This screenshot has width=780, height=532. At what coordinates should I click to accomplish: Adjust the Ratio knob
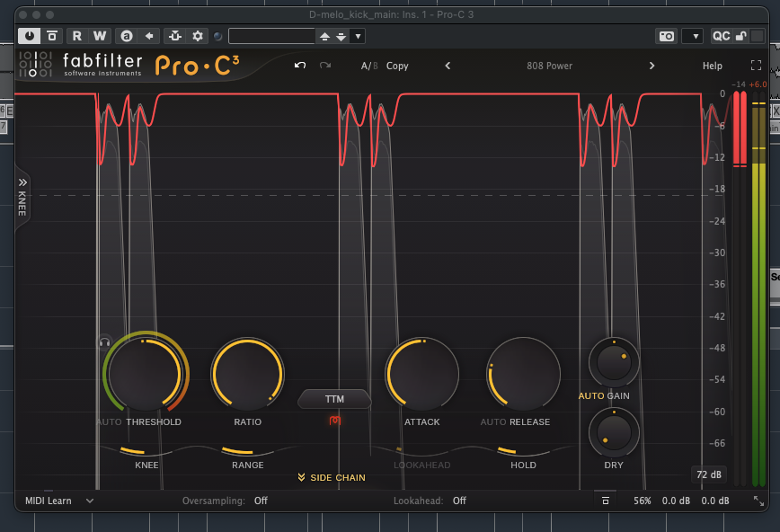[x=247, y=374]
